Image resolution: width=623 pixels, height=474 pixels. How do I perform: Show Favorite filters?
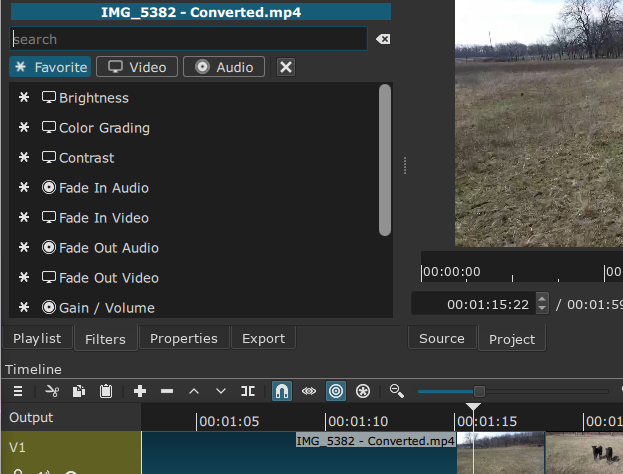(50, 67)
